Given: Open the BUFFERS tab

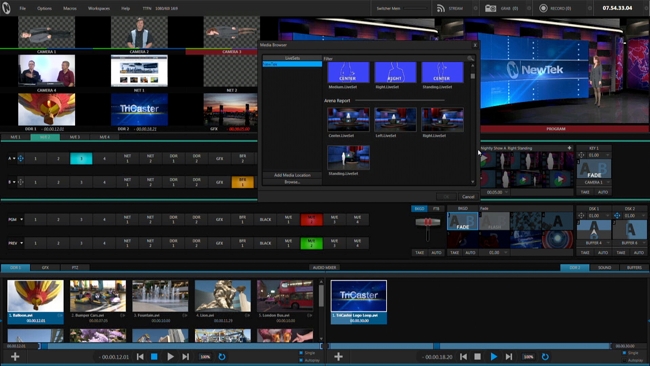Looking at the screenshot, I should (x=634, y=268).
